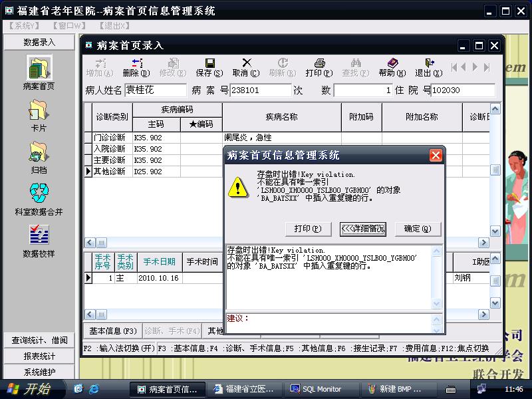Expand the 报表统计 sidebar section
Viewport: 532px width, 399px height.
tap(39, 356)
